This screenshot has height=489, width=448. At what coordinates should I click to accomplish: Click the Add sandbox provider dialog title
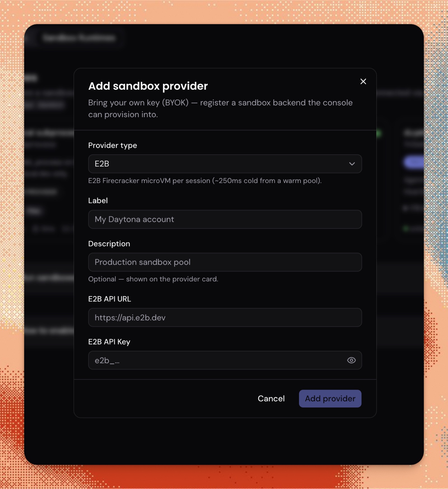click(148, 86)
